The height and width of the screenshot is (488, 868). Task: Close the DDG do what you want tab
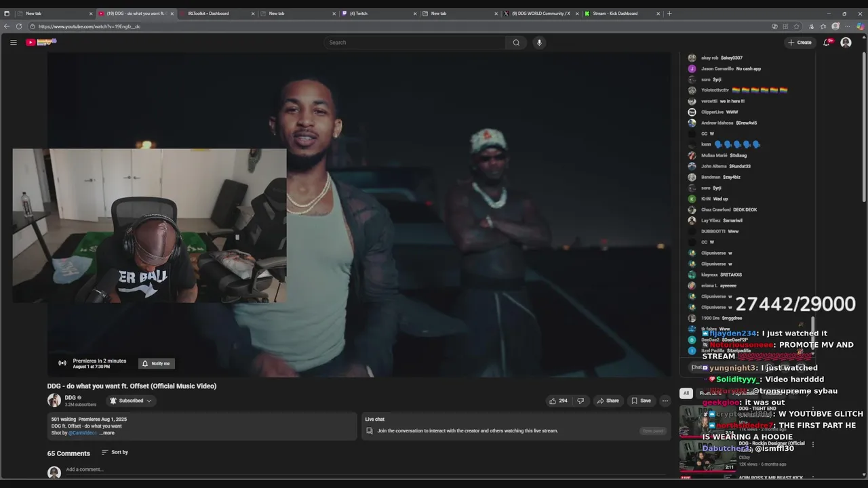[x=172, y=13]
